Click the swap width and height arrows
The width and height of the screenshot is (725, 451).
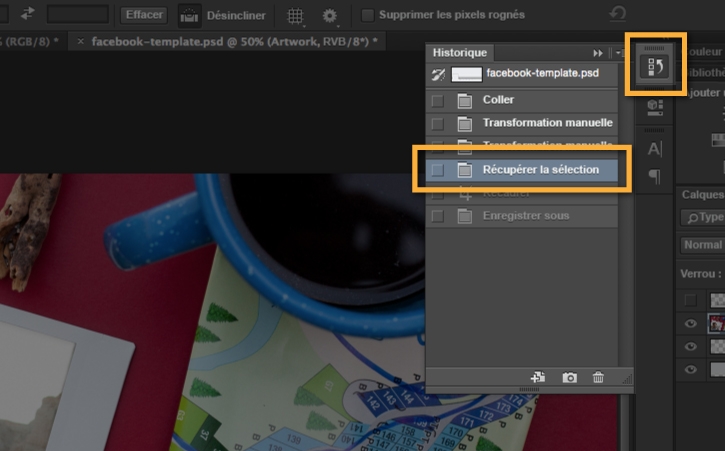[28, 14]
